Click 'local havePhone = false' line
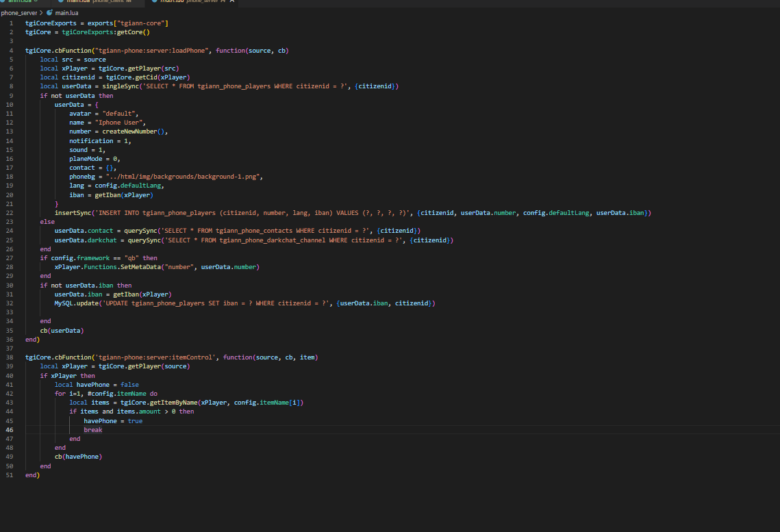 97,385
